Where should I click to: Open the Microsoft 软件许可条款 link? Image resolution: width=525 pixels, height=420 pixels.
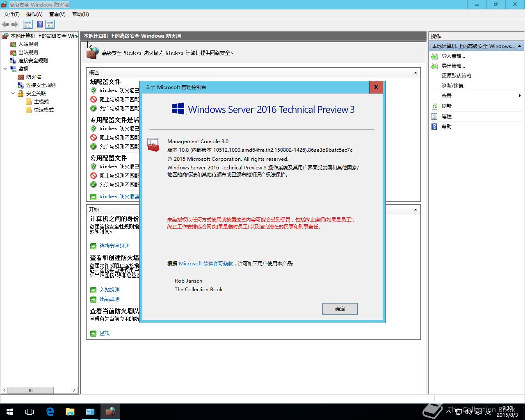(206, 264)
